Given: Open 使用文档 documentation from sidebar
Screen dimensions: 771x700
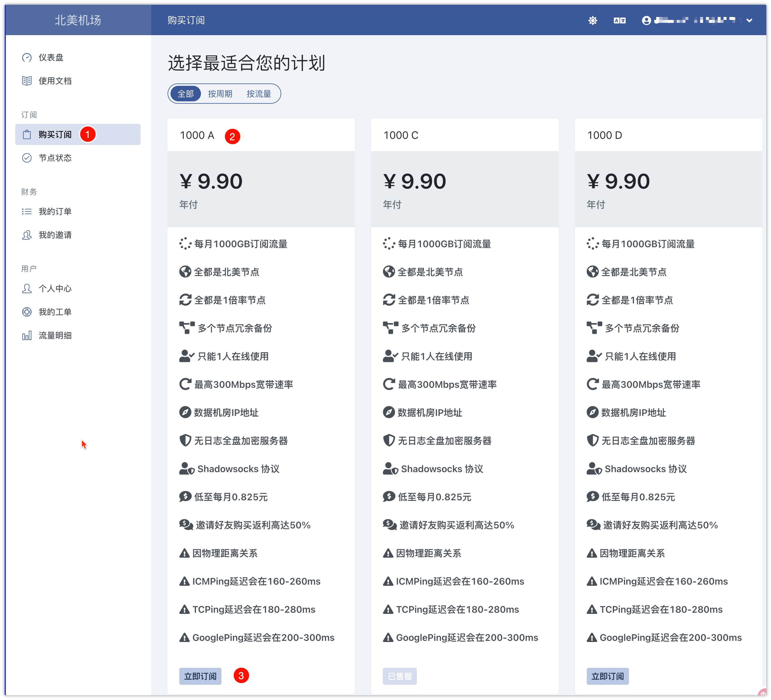Looking at the screenshot, I should point(27,81).
